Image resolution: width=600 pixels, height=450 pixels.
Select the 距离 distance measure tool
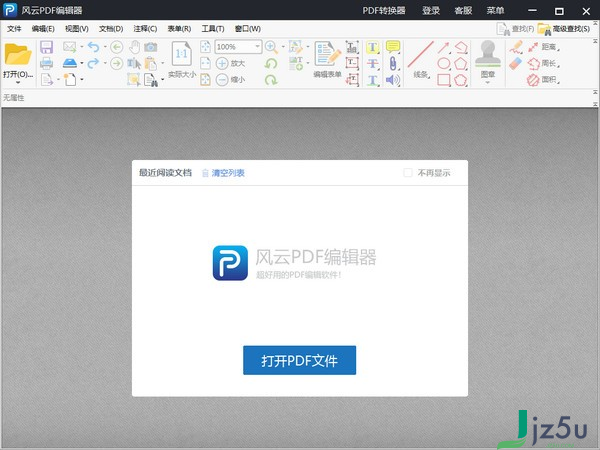coord(543,47)
